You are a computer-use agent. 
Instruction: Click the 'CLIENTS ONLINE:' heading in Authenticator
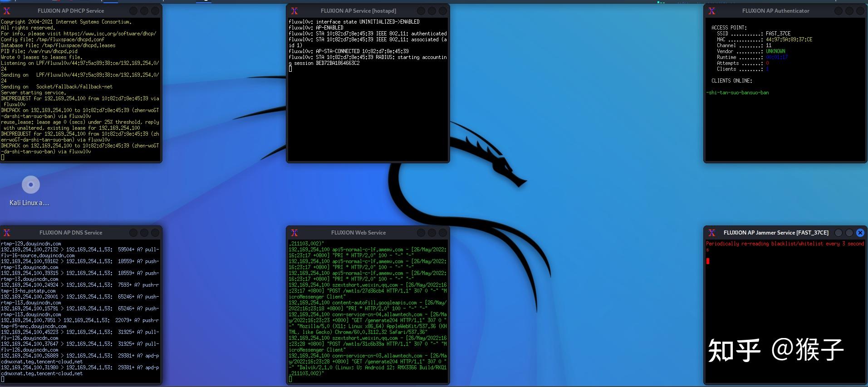point(732,81)
